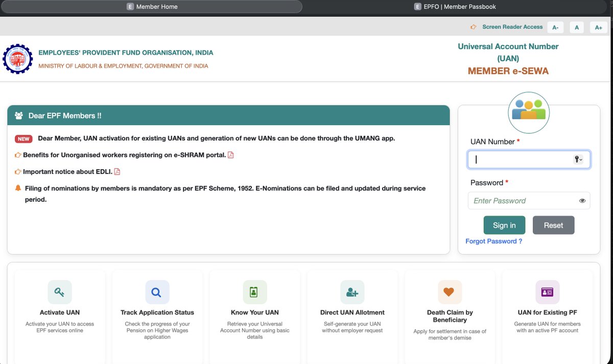Focus the Enter Password field

coord(529,201)
